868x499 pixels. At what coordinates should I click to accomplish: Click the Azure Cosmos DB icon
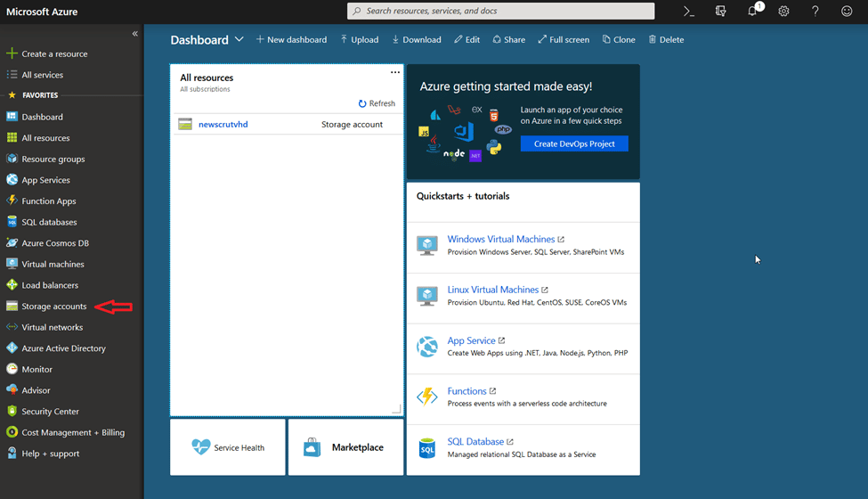(x=12, y=242)
